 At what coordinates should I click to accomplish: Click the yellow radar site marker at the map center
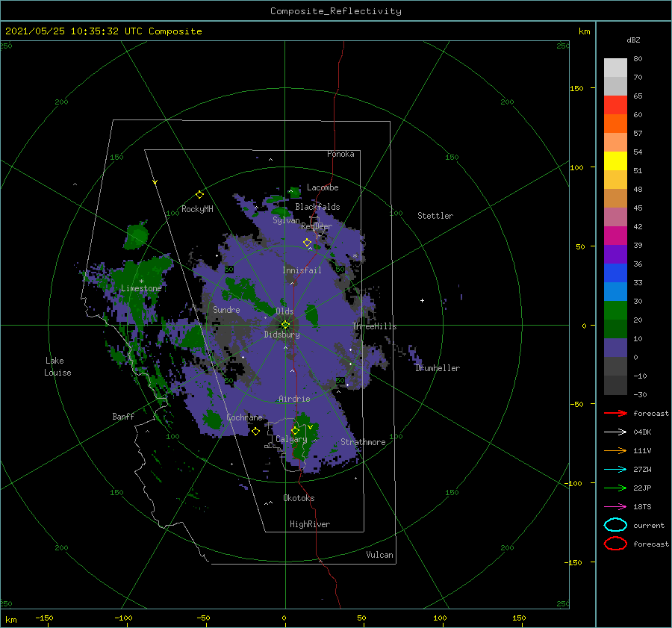[285, 325]
